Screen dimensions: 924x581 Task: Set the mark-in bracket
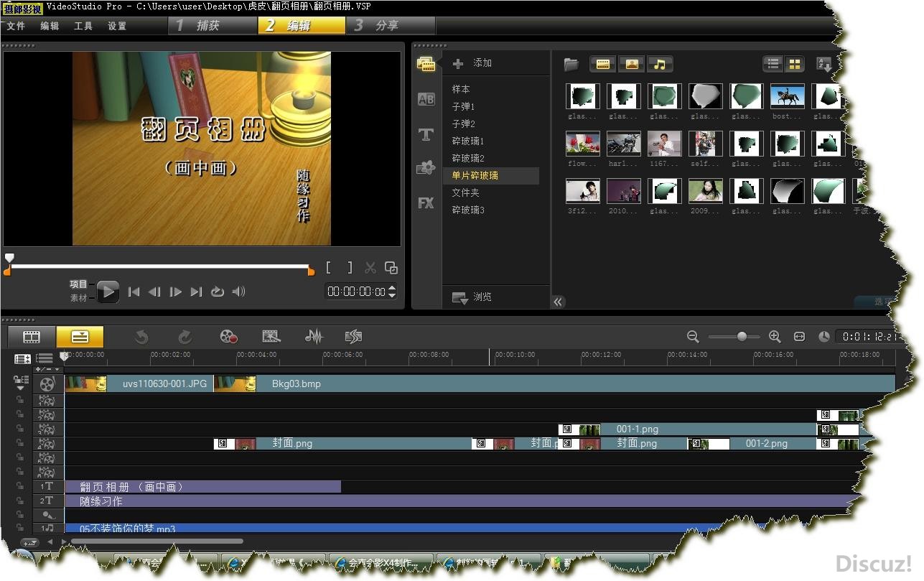coord(329,267)
